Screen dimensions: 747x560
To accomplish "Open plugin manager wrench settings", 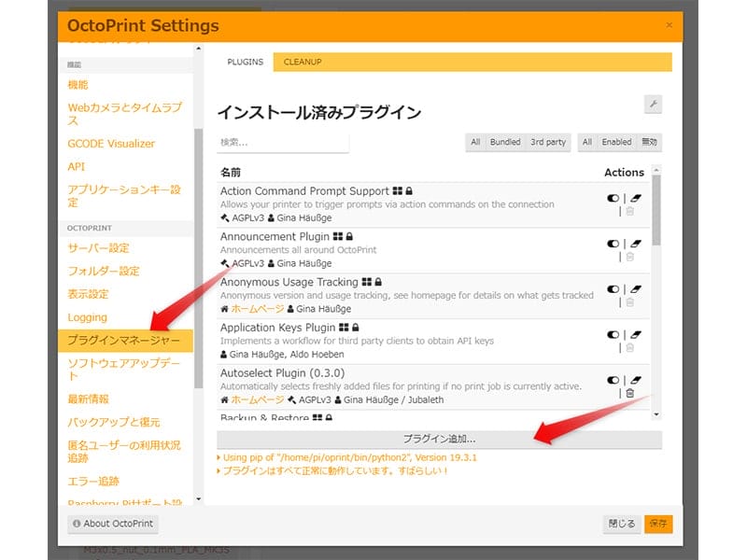I will [653, 105].
